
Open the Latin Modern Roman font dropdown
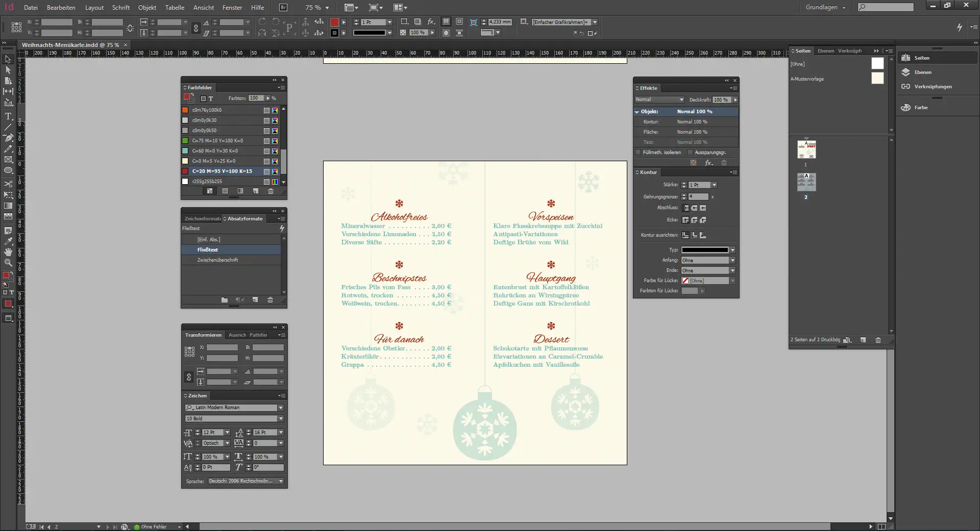pyautogui.click(x=280, y=408)
